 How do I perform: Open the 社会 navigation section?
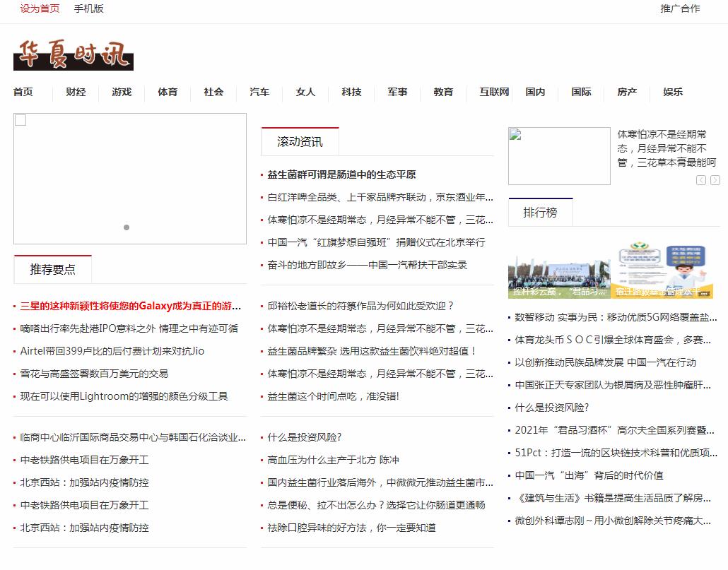tap(213, 92)
